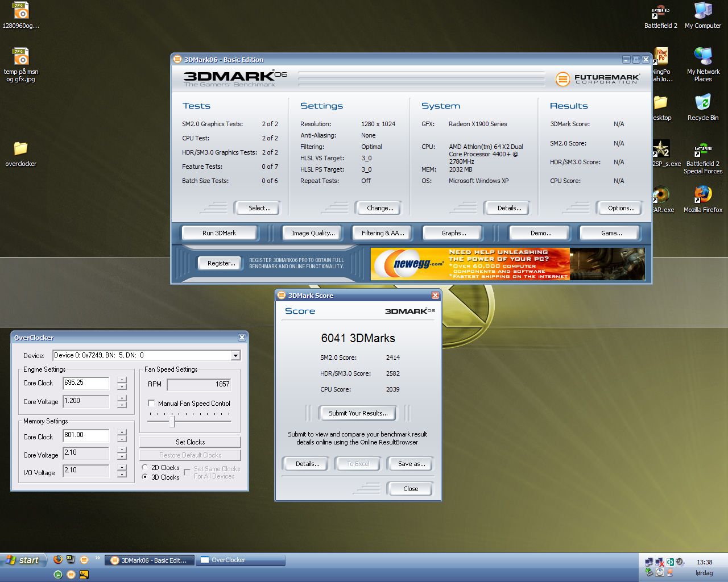728x582 pixels.
Task: Open Graphs... tool
Action: [x=453, y=233]
